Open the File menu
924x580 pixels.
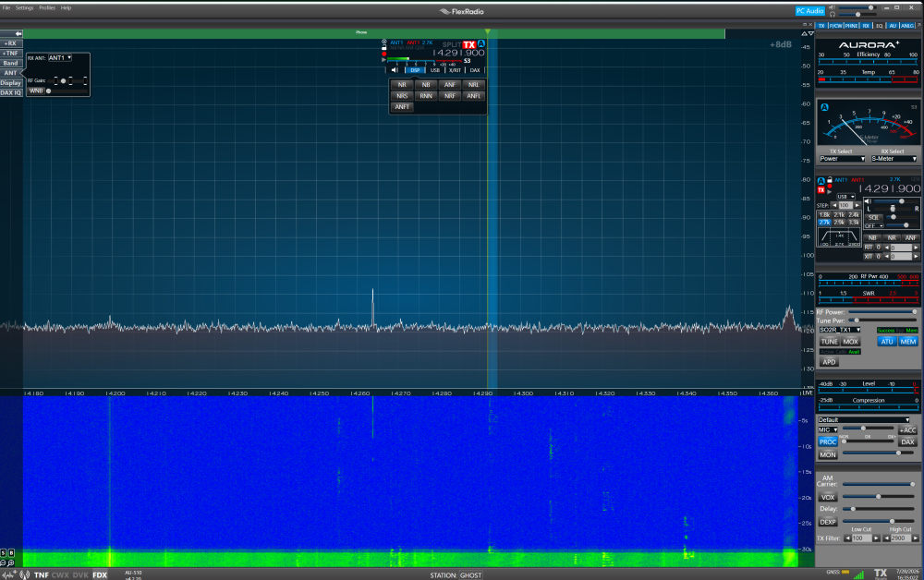pos(6,7)
